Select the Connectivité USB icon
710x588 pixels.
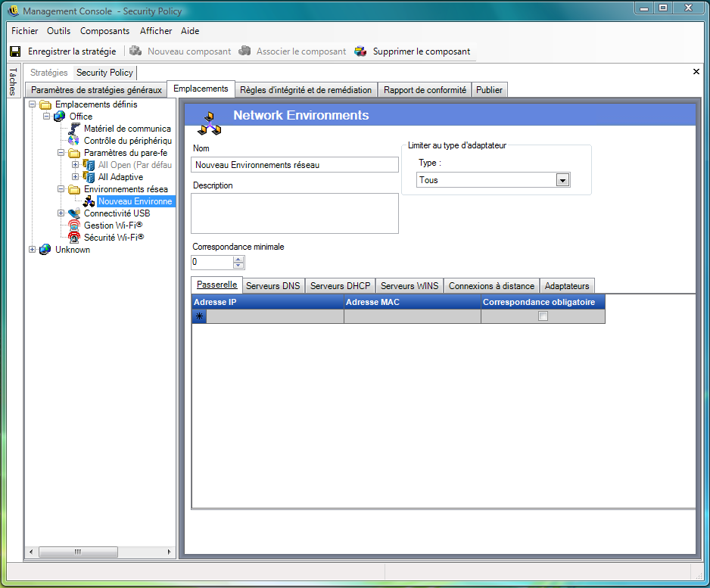(74, 213)
